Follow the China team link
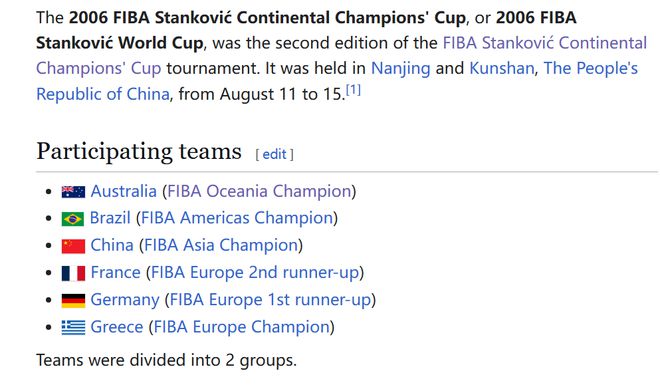Screen dimensions: 660x387 112,245
